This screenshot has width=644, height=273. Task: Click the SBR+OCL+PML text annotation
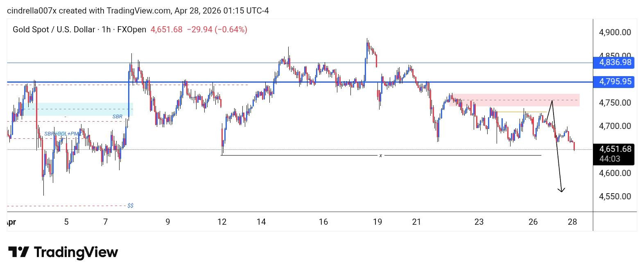click(63, 134)
